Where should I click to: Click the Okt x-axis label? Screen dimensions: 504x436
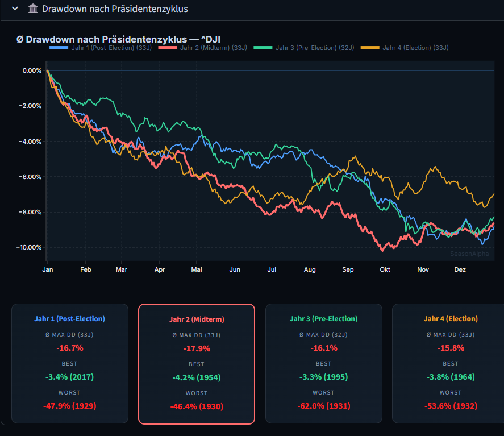(385, 269)
